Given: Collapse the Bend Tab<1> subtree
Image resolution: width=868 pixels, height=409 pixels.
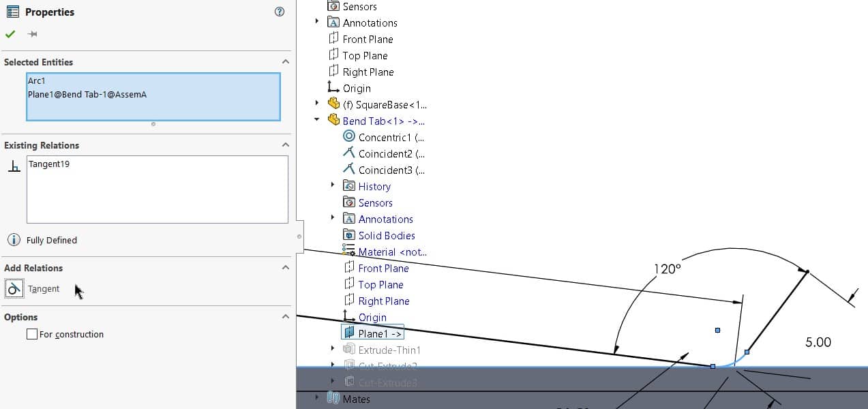Looking at the screenshot, I should (316, 121).
